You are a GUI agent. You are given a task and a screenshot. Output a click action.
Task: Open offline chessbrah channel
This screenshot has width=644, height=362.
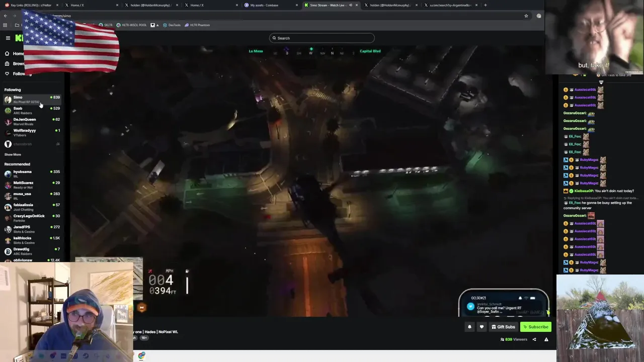tap(31, 144)
